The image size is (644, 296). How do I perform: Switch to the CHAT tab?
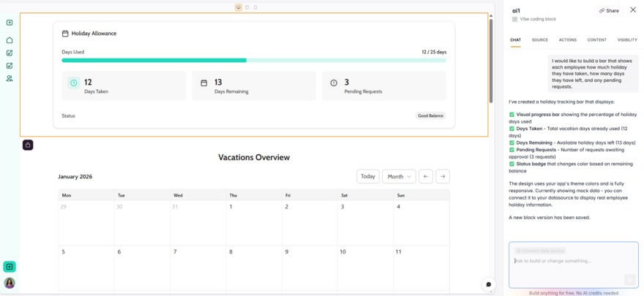click(515, 40)
